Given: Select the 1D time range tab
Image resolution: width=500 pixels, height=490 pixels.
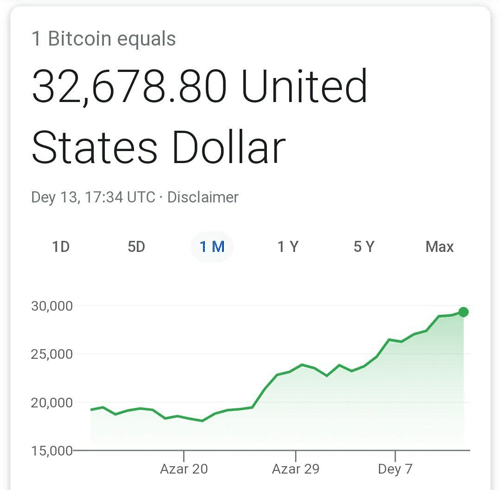Looking at the screenshot, I should point(61,247).
